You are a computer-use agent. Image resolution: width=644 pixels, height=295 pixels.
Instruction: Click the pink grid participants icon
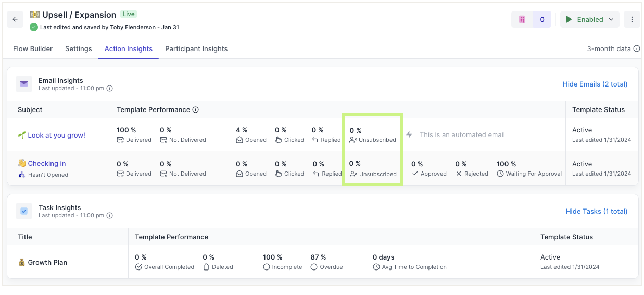[522, 19]
